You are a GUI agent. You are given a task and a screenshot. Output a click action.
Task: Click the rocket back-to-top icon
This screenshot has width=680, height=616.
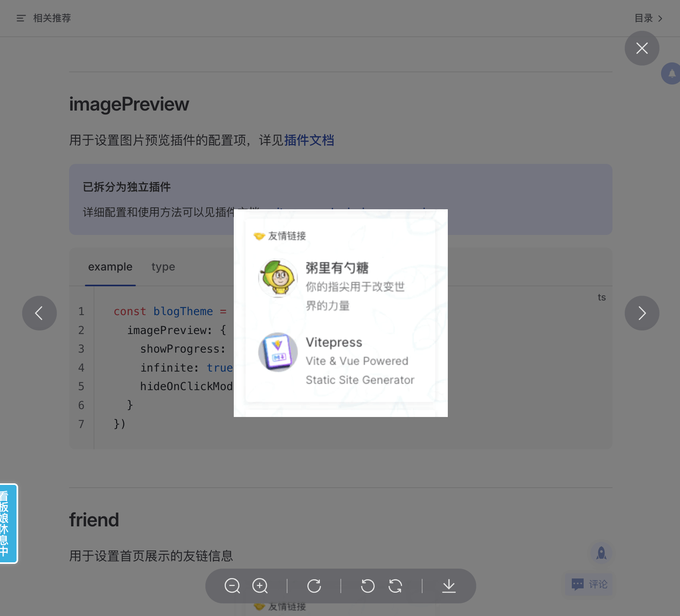tap(601, 553)
